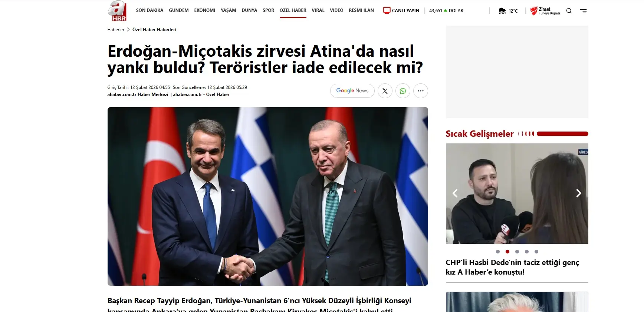The width and height of the screenshot is (644, 312).
Task: Open more sharing options (three dots)
Action: [421, 91]
